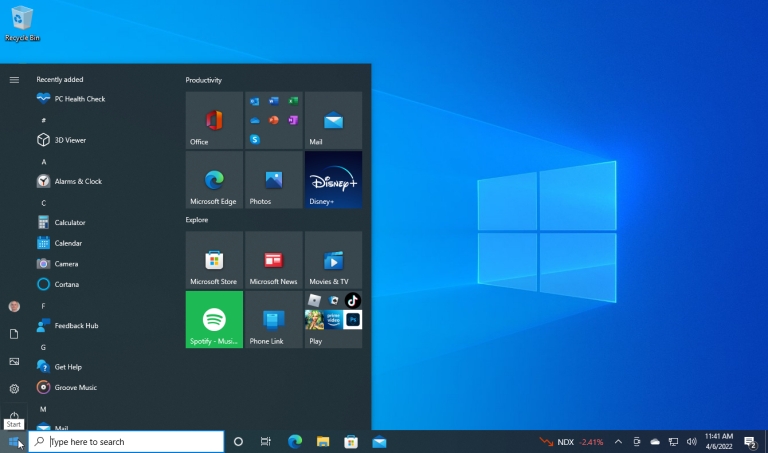768x453 pixels.
Task: Launch the Spotify Music tile
Action: 214,320
